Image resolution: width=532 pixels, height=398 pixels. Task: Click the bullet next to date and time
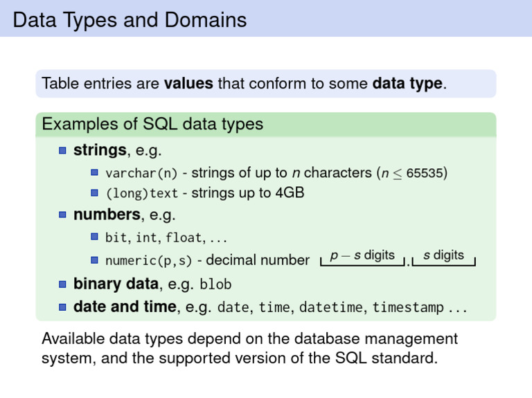pyautogui.click(x=62, y=307)
